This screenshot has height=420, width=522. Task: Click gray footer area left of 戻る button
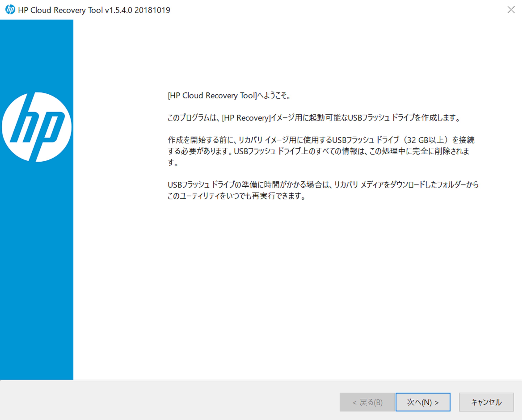169,402
